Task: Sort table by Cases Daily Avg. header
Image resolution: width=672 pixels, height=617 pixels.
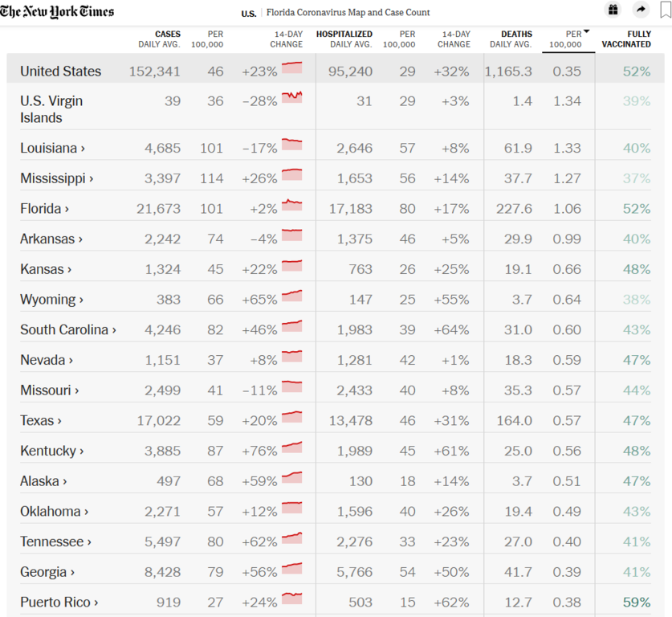Action: click(x=160, y=39)
